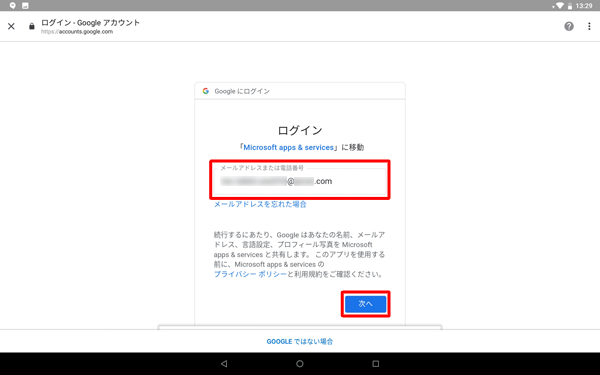Tap the 13:29 clock in the status bar

coord(584,6)
